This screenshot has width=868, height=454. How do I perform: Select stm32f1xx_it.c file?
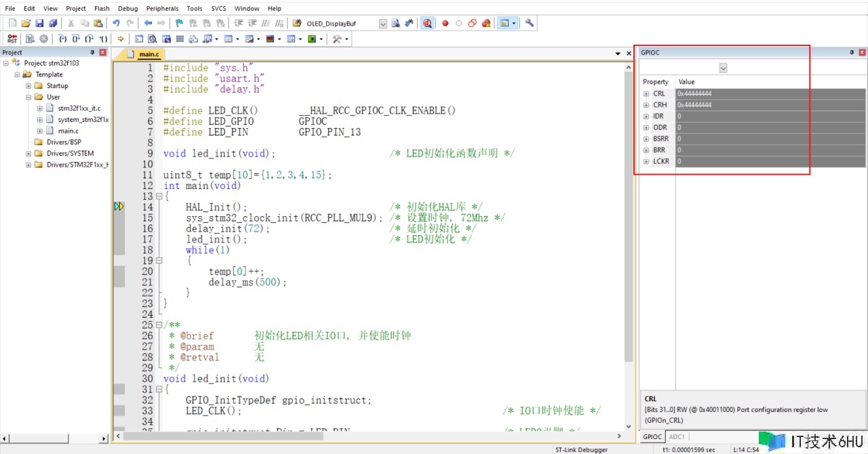tap(79, 108)
